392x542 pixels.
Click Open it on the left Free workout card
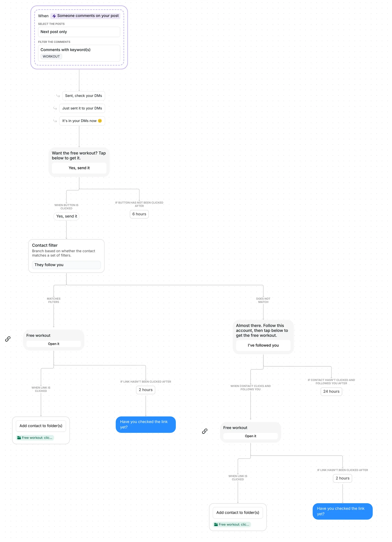54,344
